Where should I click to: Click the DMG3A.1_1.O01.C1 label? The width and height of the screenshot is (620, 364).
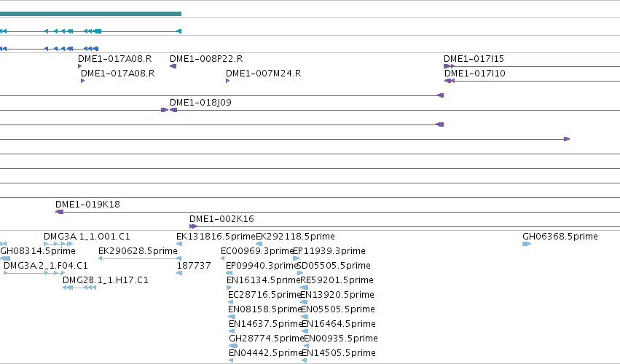87,237
